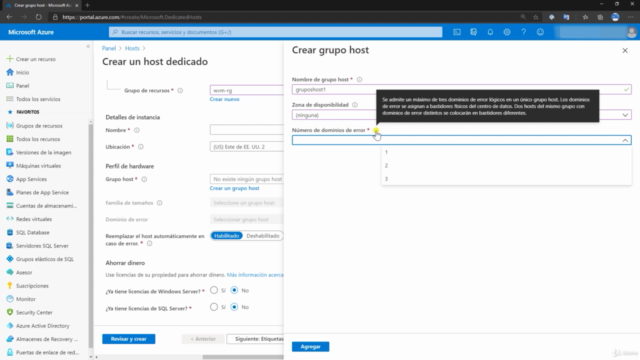Click the info icon beside Grupo host label
The width and height of the screenshot is (640, 360).
[x=144, y=179]
